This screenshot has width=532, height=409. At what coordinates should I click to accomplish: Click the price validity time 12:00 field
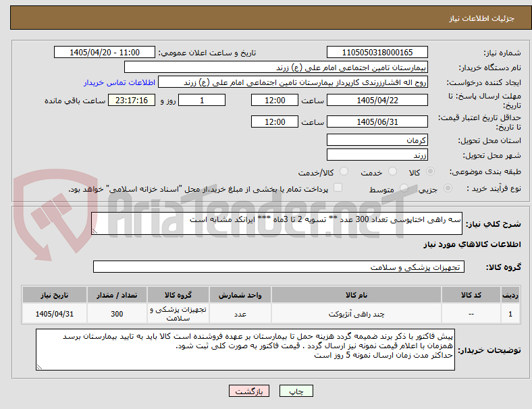point(275,121)
